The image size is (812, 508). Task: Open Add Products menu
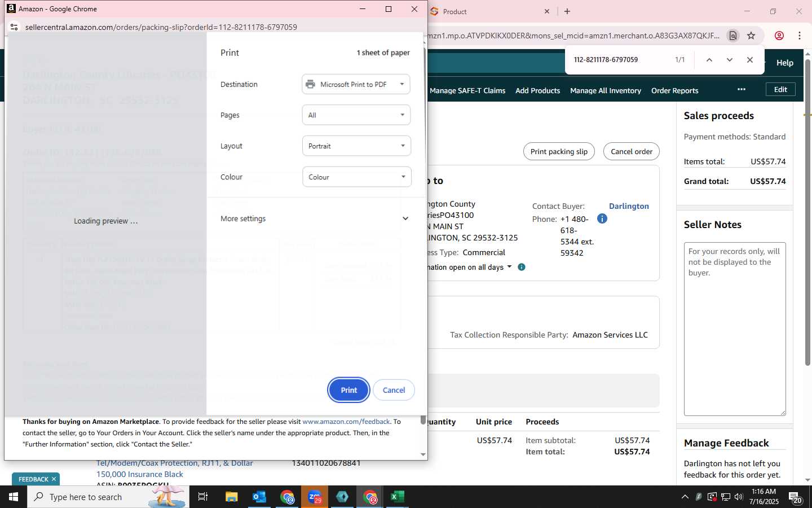(x=537, y=90)
